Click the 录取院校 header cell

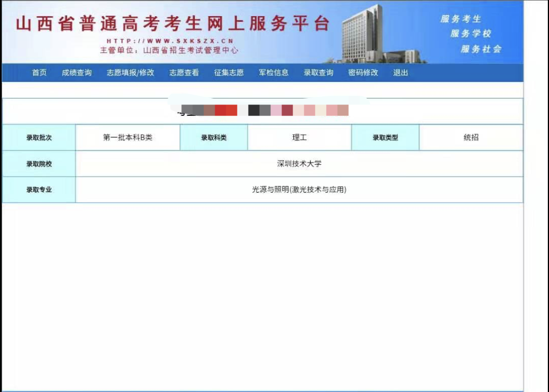click(x=39, y=164)
